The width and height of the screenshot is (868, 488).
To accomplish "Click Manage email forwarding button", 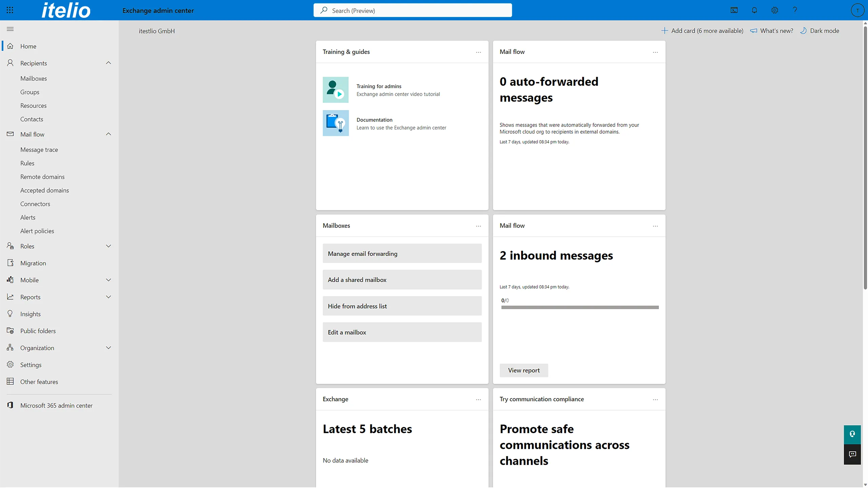I will (402, 253).
